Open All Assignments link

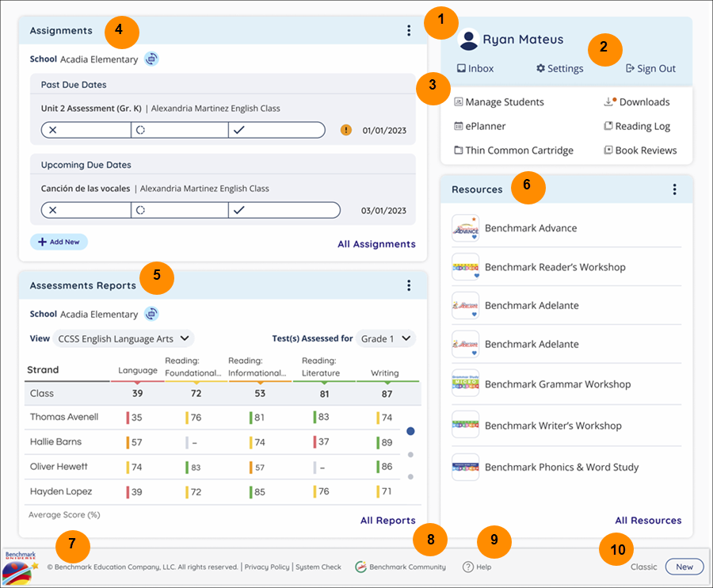(x=376, y=244)
